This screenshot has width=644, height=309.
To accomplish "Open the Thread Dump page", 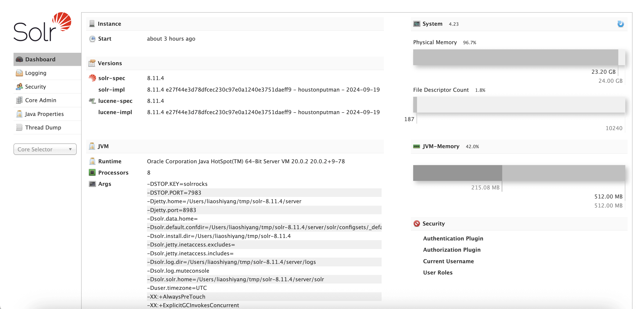I will (43, 127).
